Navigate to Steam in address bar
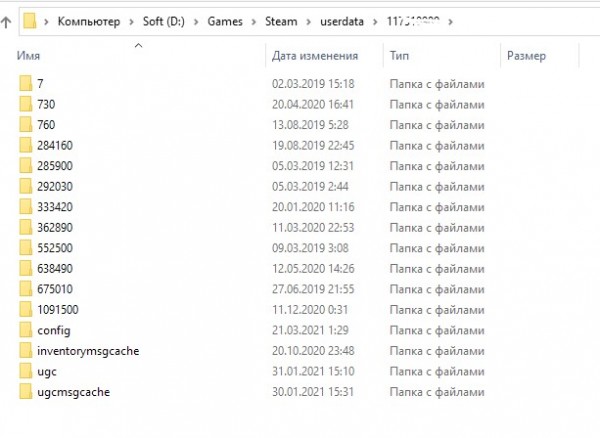 click(x=281, y=21)
